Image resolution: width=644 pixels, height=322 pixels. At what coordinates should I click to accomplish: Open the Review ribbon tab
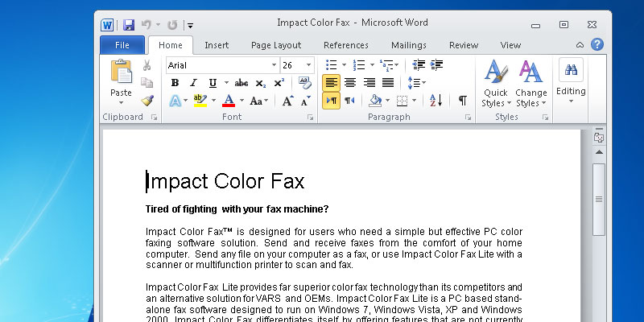(463, 45)
